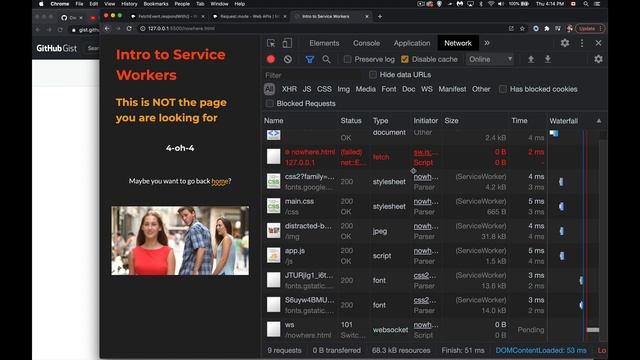Screen dimensions: 640x360
Task: Open Chrome extensions puzzle icon
Action: click(547, 29)
